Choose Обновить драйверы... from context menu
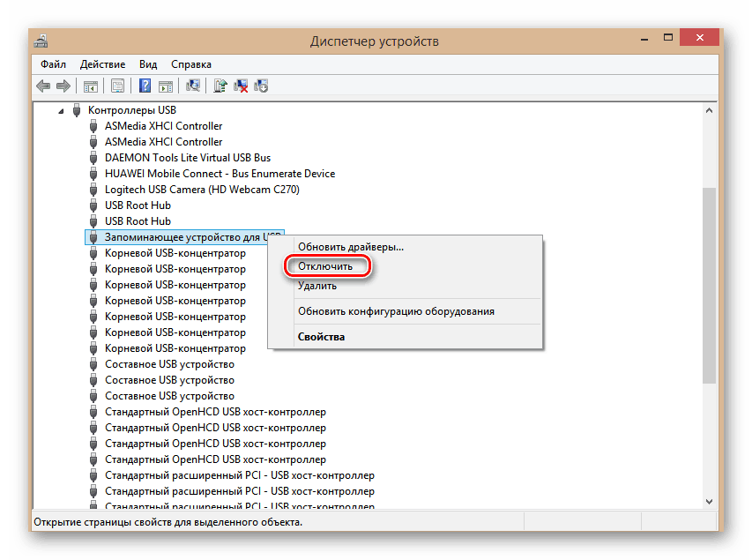The height and width of the screenshot is (560, 752). (406, 247)
